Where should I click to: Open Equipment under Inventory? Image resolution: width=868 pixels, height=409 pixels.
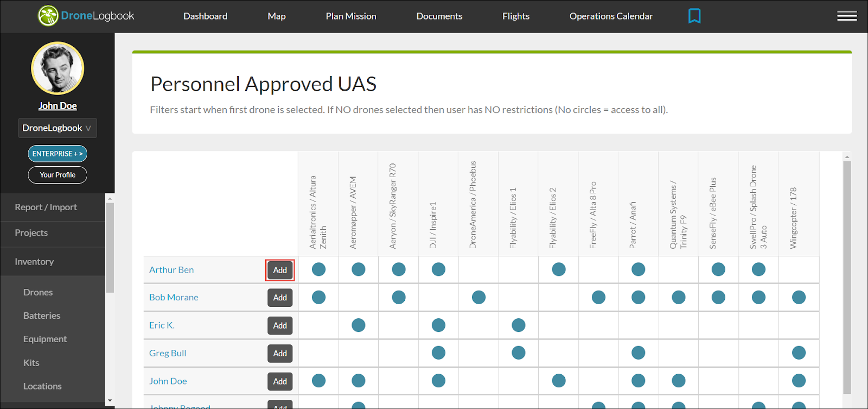pyautogui.click(x=45, y=339)
